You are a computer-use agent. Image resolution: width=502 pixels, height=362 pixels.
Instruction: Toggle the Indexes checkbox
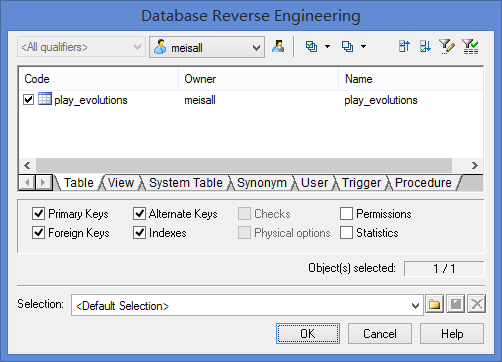click(x=139, y=233)
